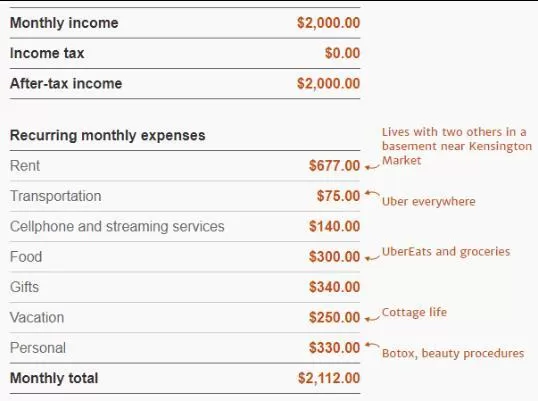The height and width of the screenshot is (401, 538).
Task: Click the Kensington Market basement annotation
Action: tap(457, 146)
